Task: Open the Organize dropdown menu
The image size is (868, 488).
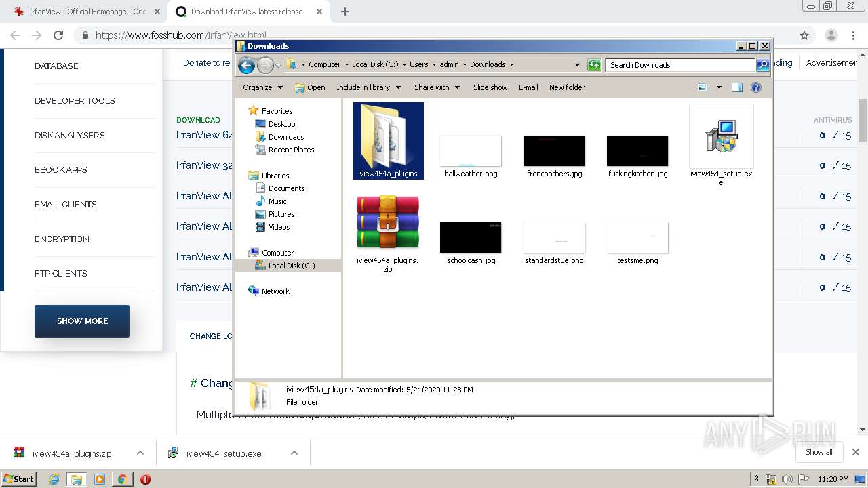Action: click(x=262, y=87)
